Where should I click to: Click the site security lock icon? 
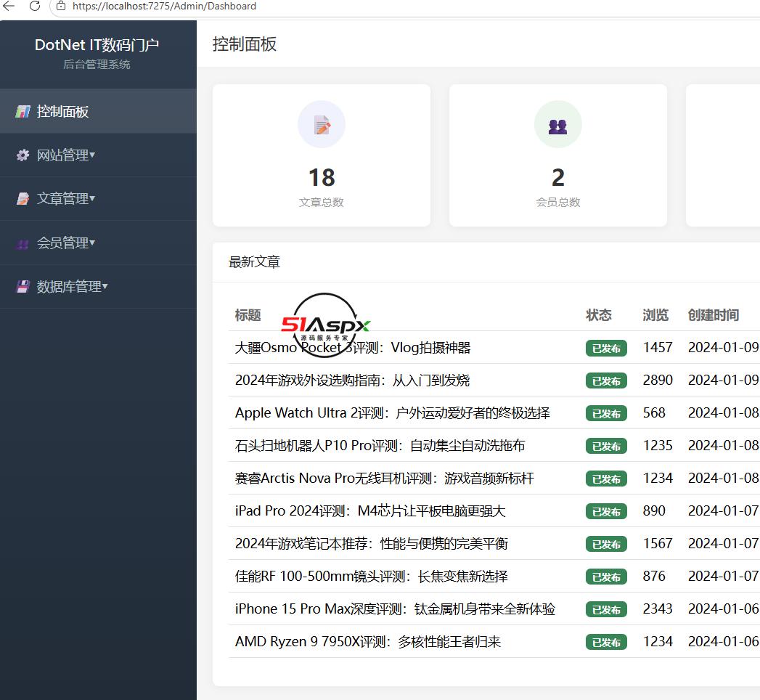(60, 6)
